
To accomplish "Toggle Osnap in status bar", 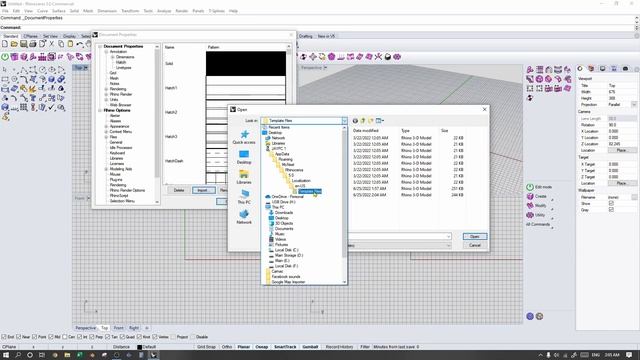I will 262,347.
